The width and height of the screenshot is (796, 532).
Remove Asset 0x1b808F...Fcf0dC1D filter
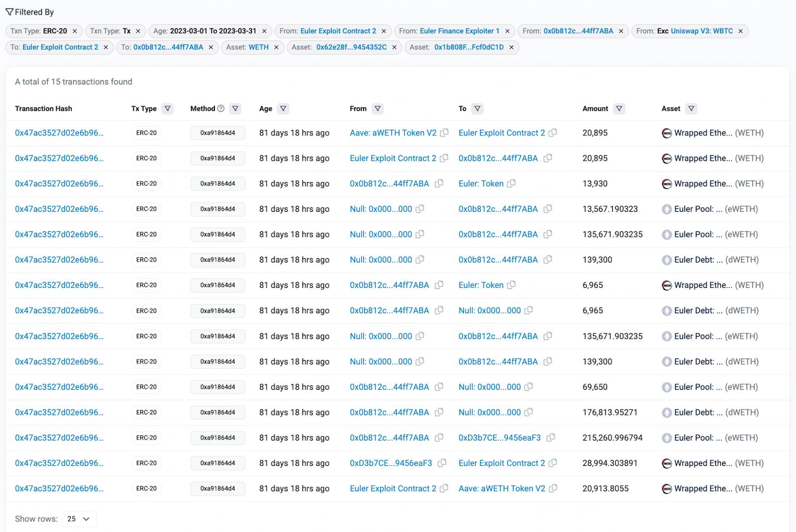(x=511, y=47)
